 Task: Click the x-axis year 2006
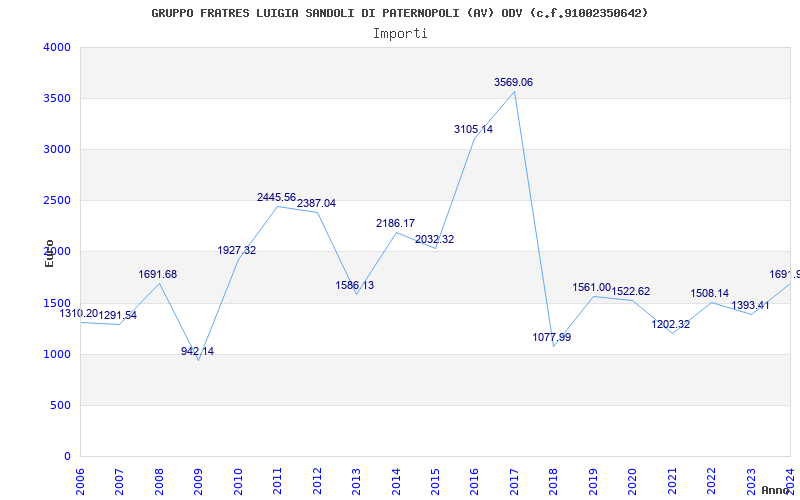click(80, 481)
